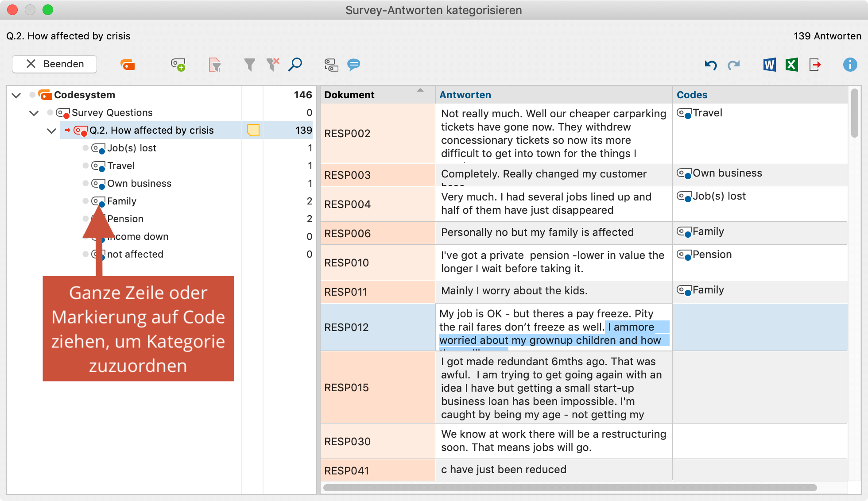The width and height of the screenshot is (868, 501).
Task: Open the blue info icon
Action: point(850,65)
